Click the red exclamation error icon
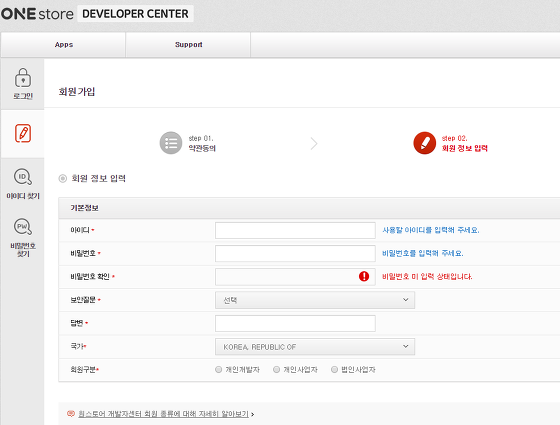This screenshot has width=560, height=425. [x=364, y=276]
